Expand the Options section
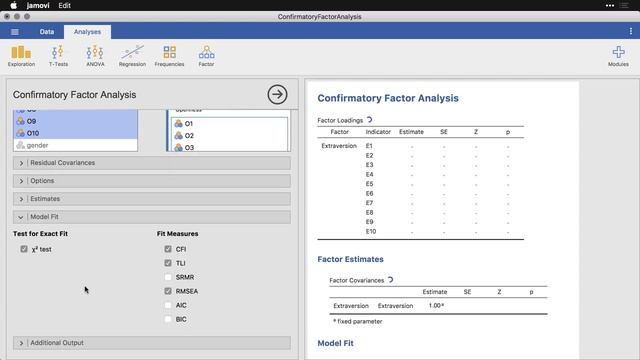The height and width of the screenshot is (360, 640). coord(152,181)
